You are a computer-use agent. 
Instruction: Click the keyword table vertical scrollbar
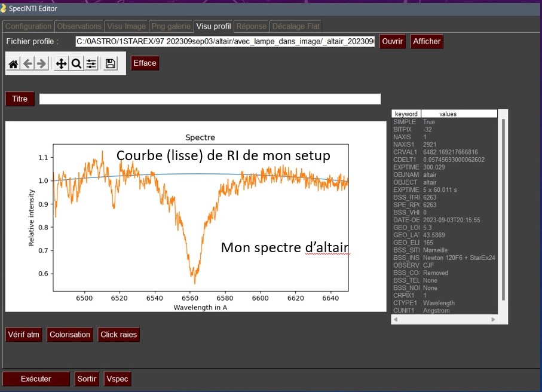(503, 209)
